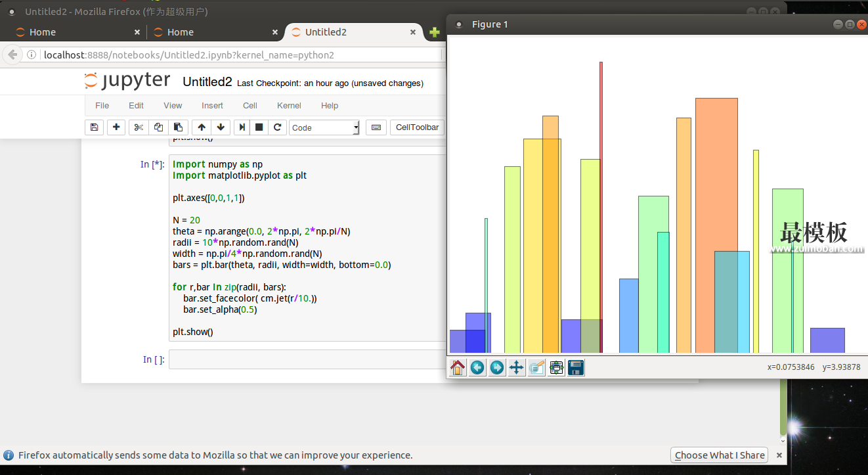This screenshot has width=868, height=475.
Task: Close the Untitled2 browser tab
Action: coord(413,32)
